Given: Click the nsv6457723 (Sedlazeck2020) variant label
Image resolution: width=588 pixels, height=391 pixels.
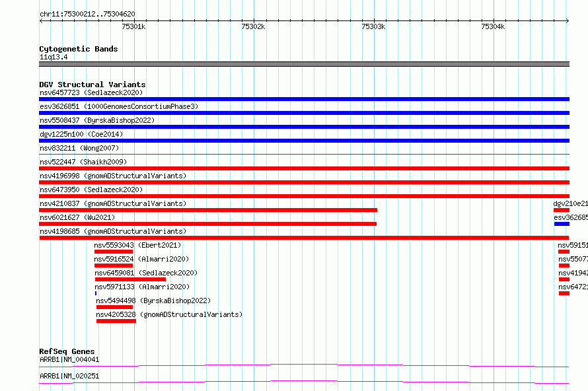Looking at the screenshot, I should tap(91, 92).
